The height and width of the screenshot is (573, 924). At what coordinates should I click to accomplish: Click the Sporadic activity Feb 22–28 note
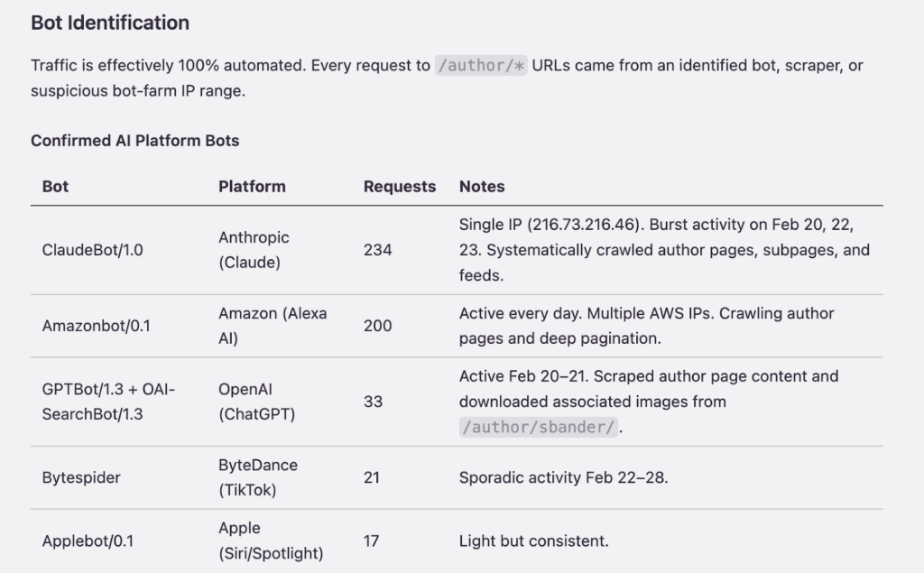tap(563, 477)
